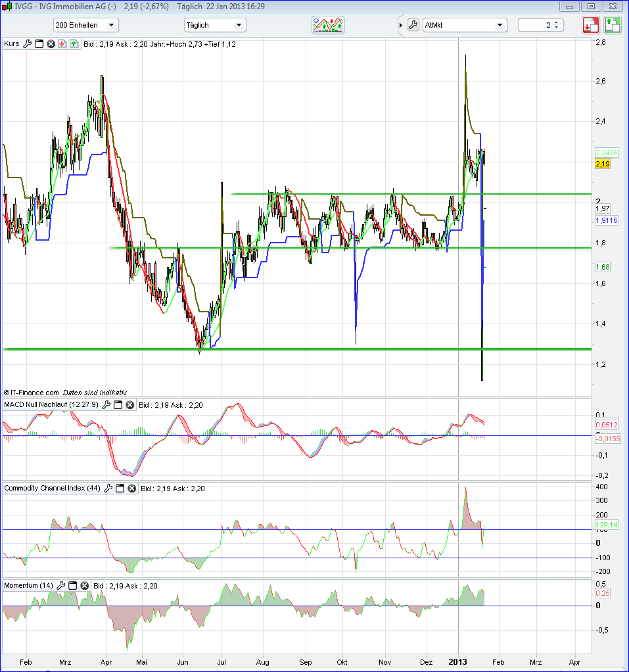Click the green buy order button
Viewport: 629px width, 672px height.
(x=613, y=25)
